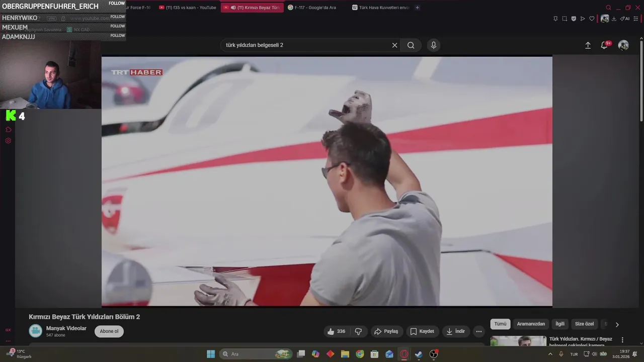Click the Opera pinboards pin icon
The image size is (644, 362).
[555, 19]
